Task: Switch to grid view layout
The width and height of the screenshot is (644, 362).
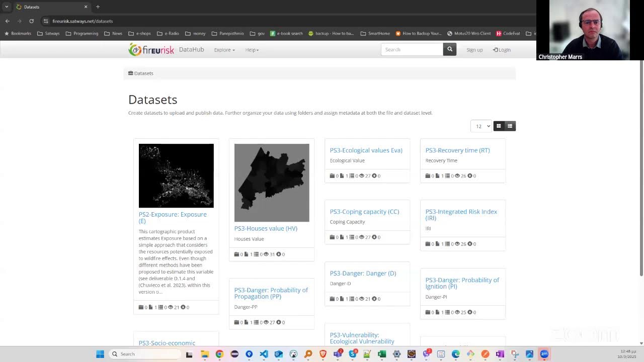Action: point(499,126)
